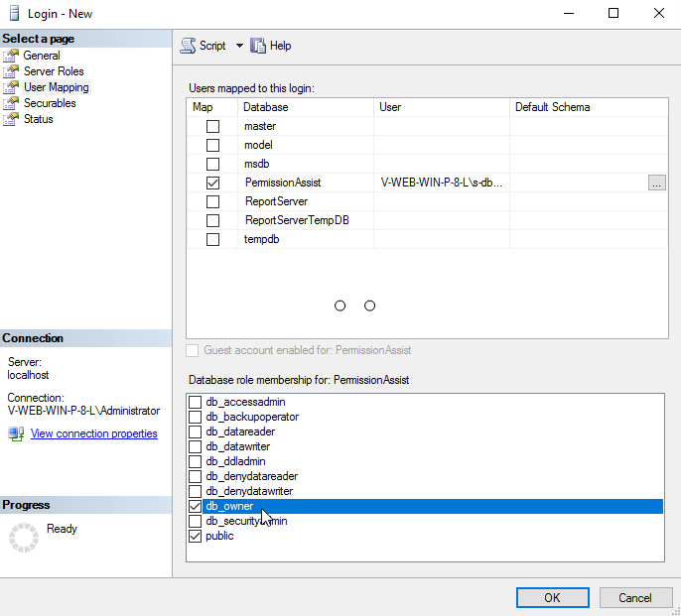The height and width of the screenshot is (616, 681).
Task: Click the connection properties computer icon
Action: click(16, 433)
